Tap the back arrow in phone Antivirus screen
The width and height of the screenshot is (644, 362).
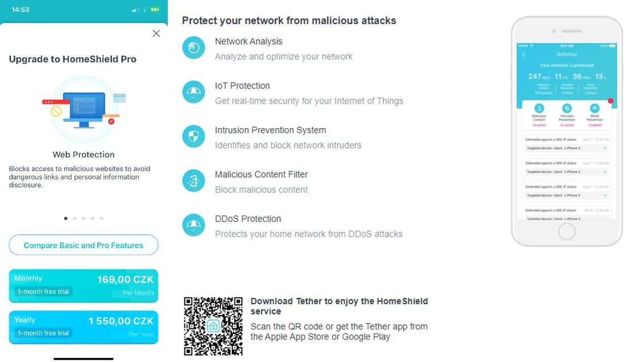(x=524, y=54)
